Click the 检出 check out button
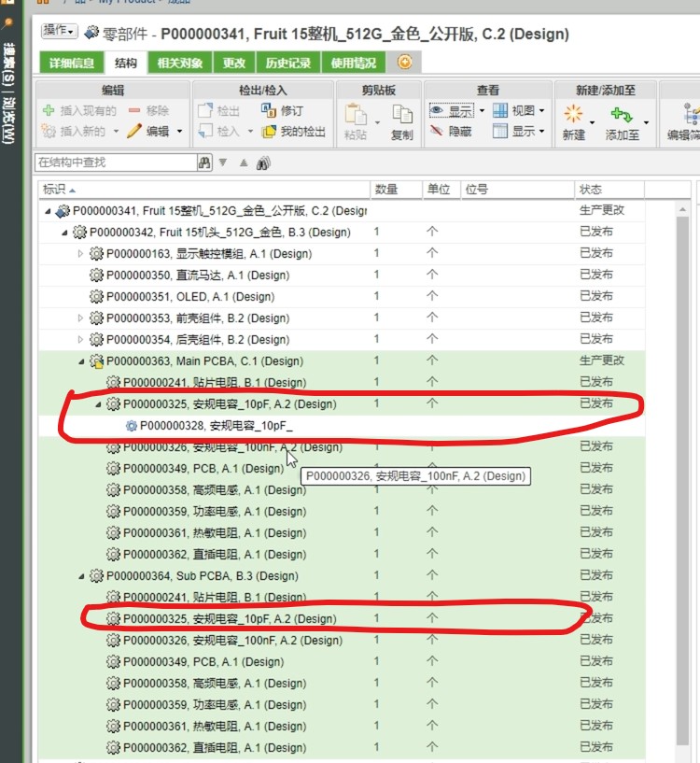This screenshot has height=763, width=700. [x=219, y=111]
